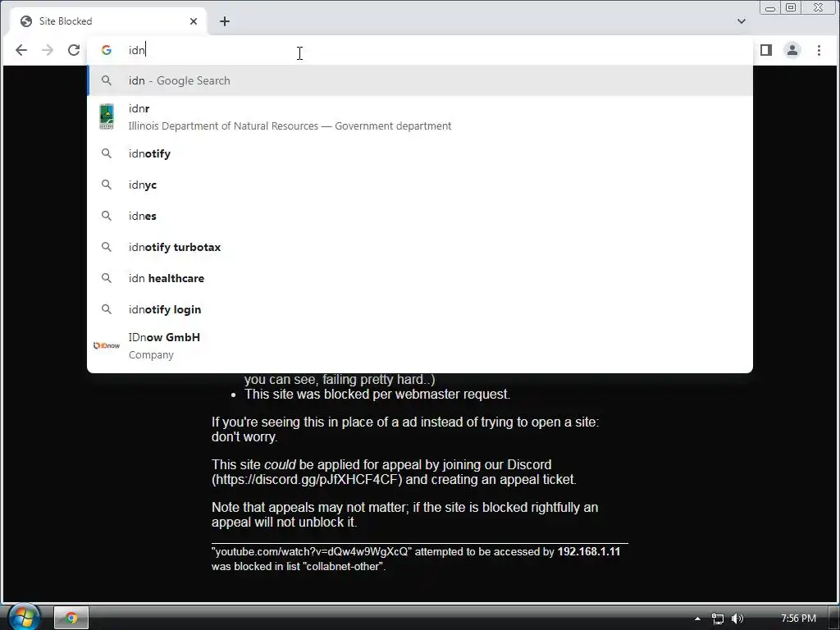Click the search icon beside 'idn - Google Search'
Screen dimensions: 840x630
point(107,80)
